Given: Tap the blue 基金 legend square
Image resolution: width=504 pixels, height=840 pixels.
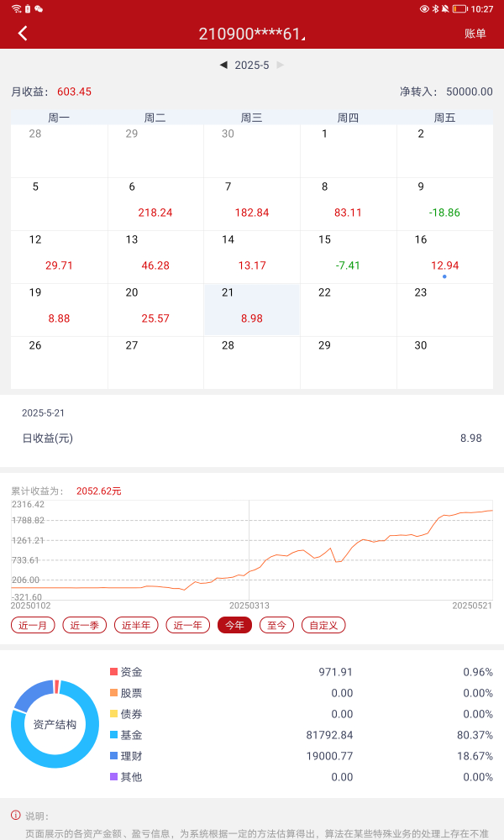Looking at the screenshot, I should pyautogui.click(x=114, y=735).
